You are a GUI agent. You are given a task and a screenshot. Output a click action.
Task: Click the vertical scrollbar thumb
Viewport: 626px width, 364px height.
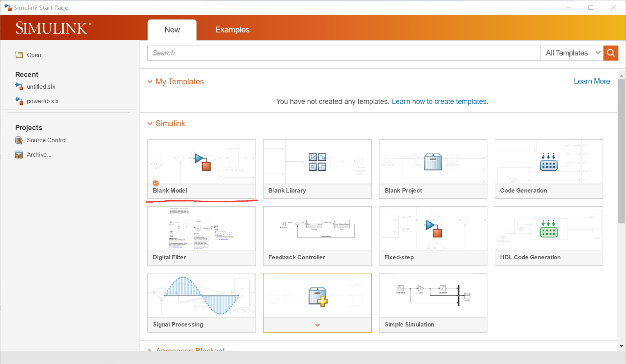(x=621, y=151)
